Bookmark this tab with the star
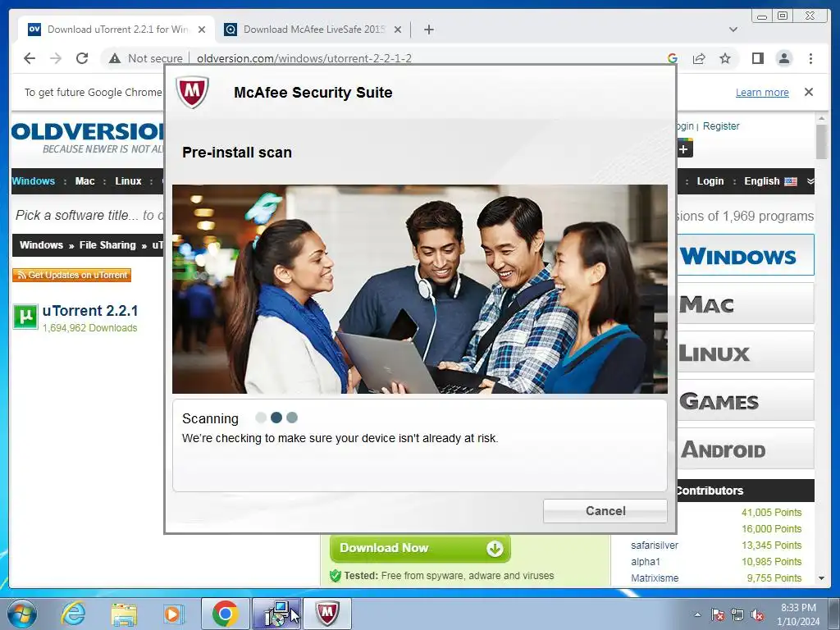This screenshot has width=840, height=630. tap(725, 58)
